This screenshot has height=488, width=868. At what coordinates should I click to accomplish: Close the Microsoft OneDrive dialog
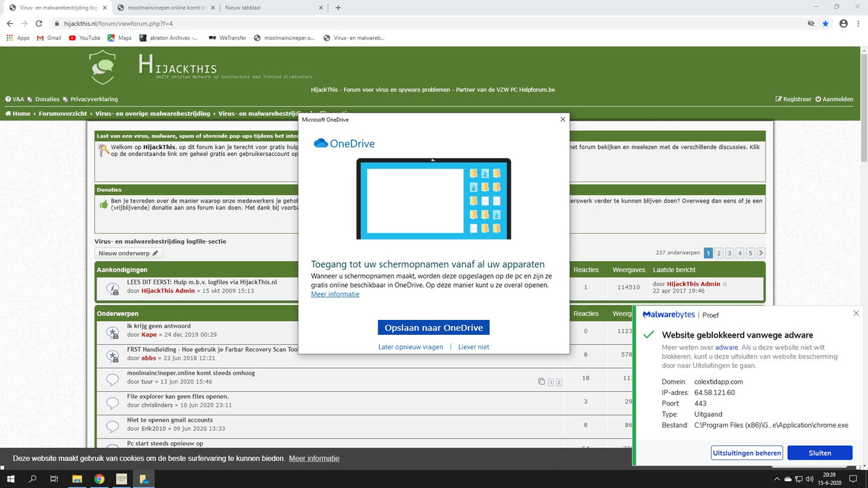coord(562,119)
